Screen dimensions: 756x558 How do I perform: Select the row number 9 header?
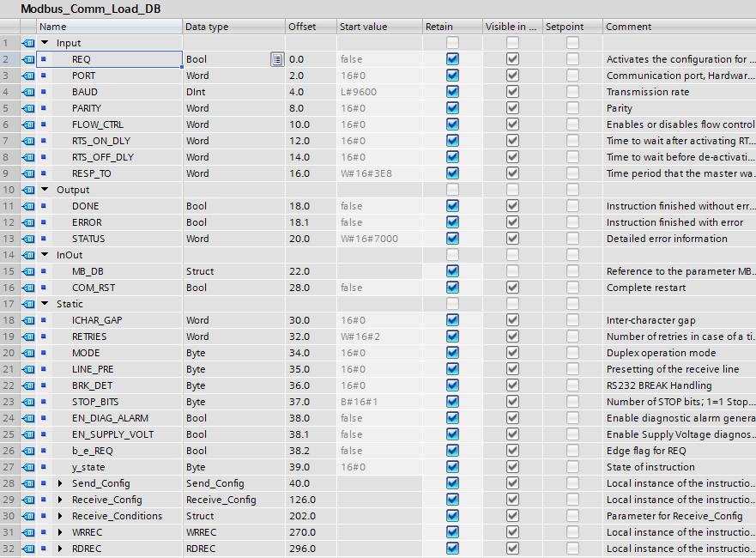(x=7, y=173)
